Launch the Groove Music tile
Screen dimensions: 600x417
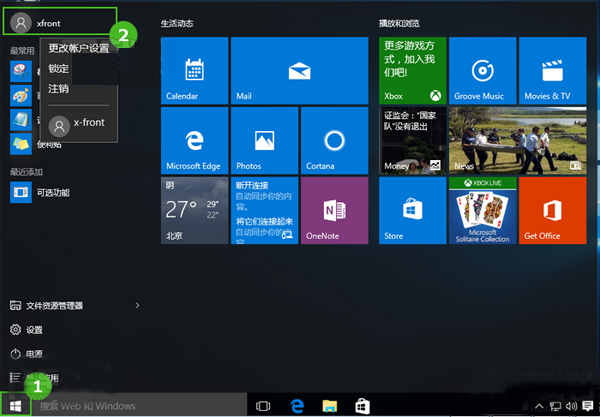pos(483,70)
